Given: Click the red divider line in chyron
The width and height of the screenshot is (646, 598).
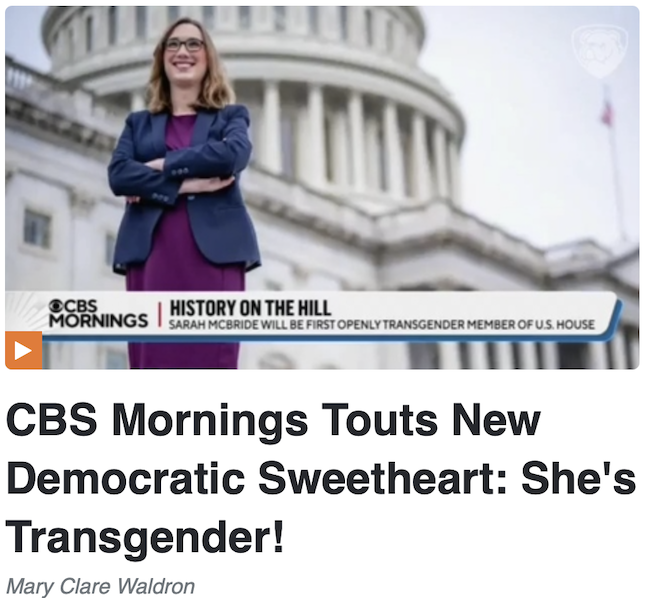Looking at the screenshot, I should [159, 315].
